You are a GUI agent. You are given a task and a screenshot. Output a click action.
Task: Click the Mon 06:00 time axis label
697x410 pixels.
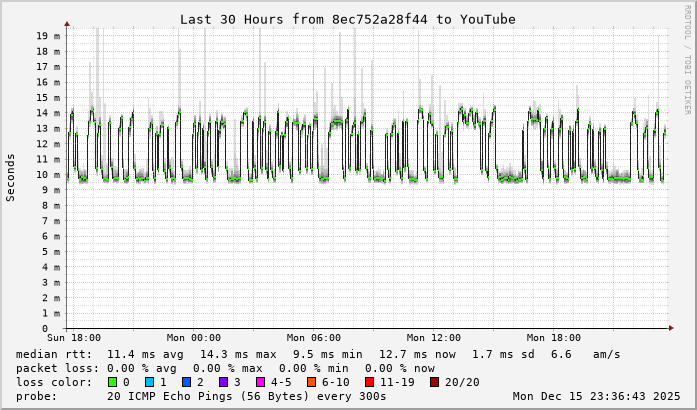click(314, 338)
